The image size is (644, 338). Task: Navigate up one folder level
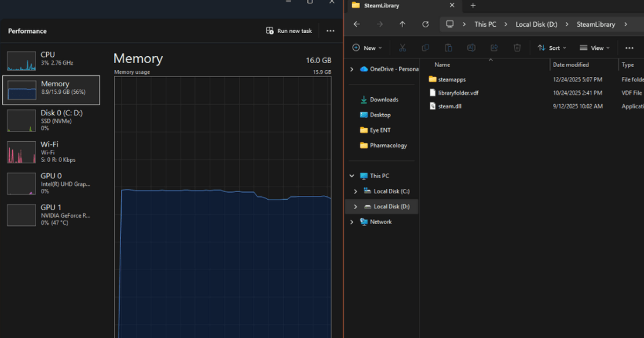pos(402,24)
